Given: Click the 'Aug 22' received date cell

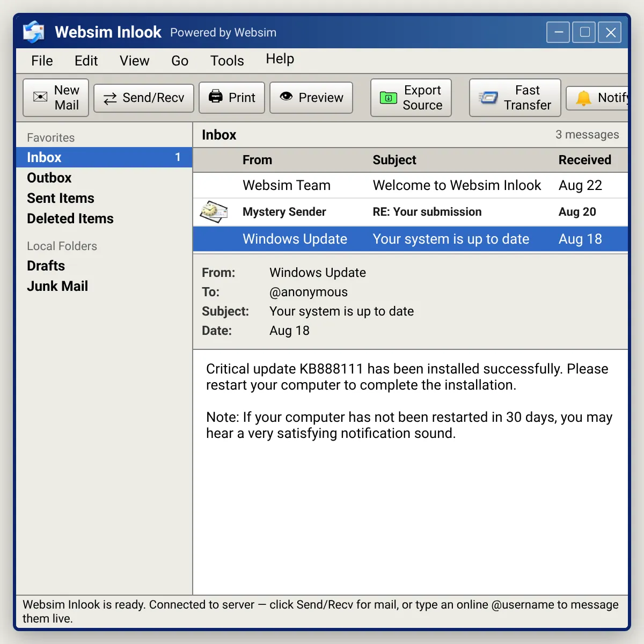Looking at the screenshot, I should [x=580, y=186].
